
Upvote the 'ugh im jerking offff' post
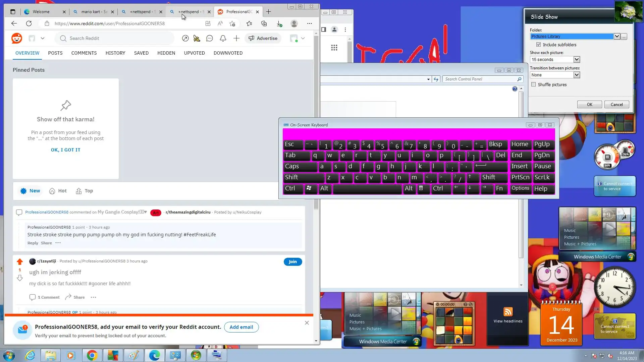pyautogui.click(x=20, y=262)
